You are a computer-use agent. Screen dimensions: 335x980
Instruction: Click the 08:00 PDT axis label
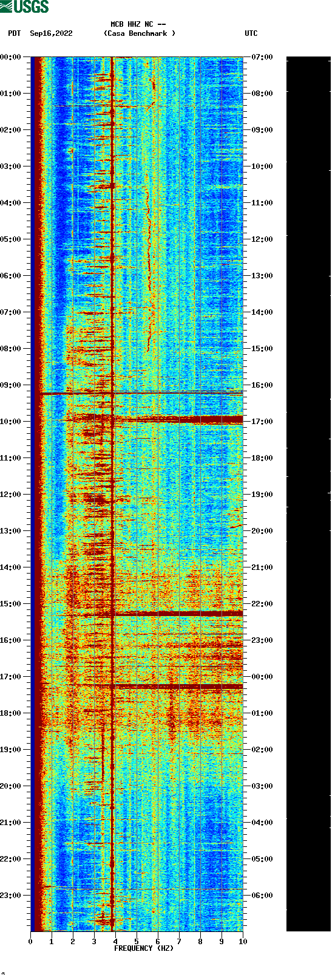(x=10, y=349)
